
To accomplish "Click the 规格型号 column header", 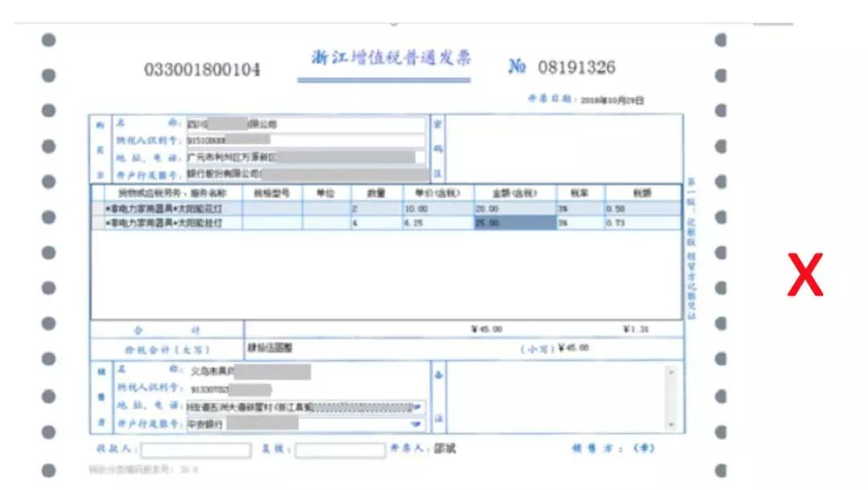I will point(272,193).
